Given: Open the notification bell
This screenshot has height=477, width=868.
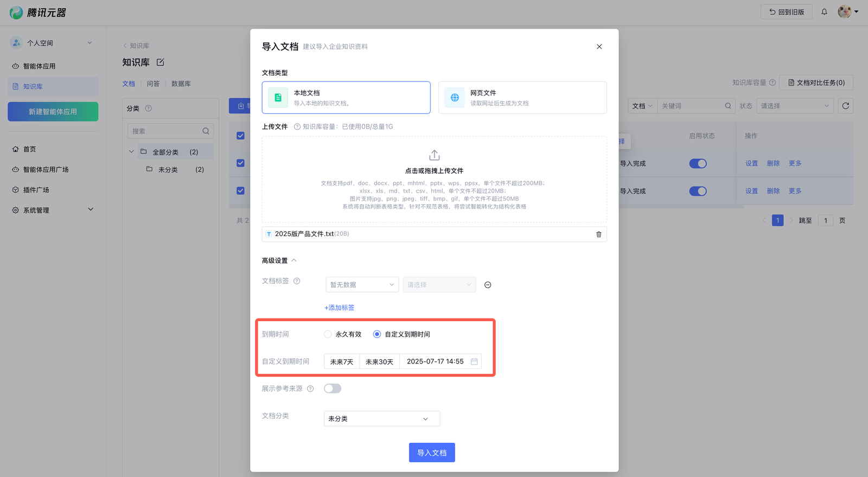Looking at the screenshot, I should click(824, 12).
